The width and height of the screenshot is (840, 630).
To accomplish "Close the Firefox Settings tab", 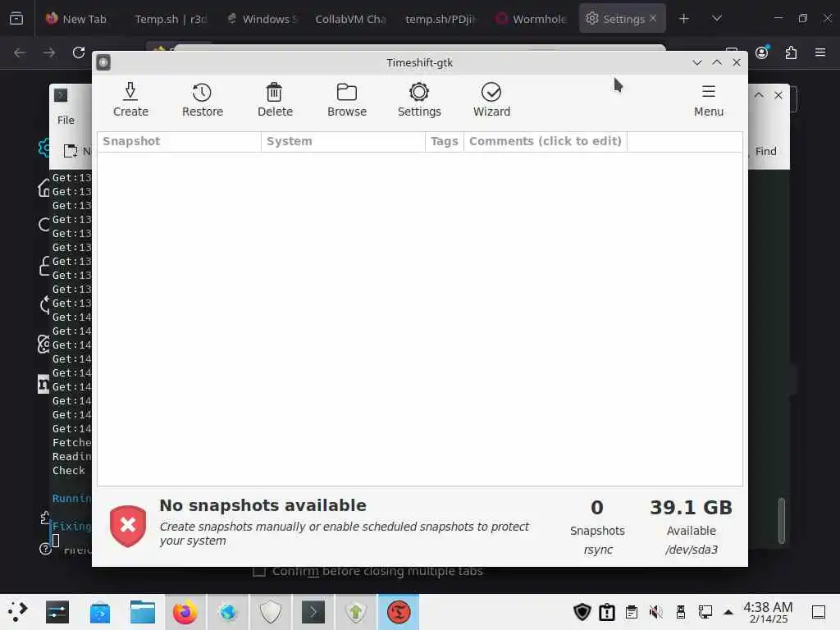I will tap(652, 18).
